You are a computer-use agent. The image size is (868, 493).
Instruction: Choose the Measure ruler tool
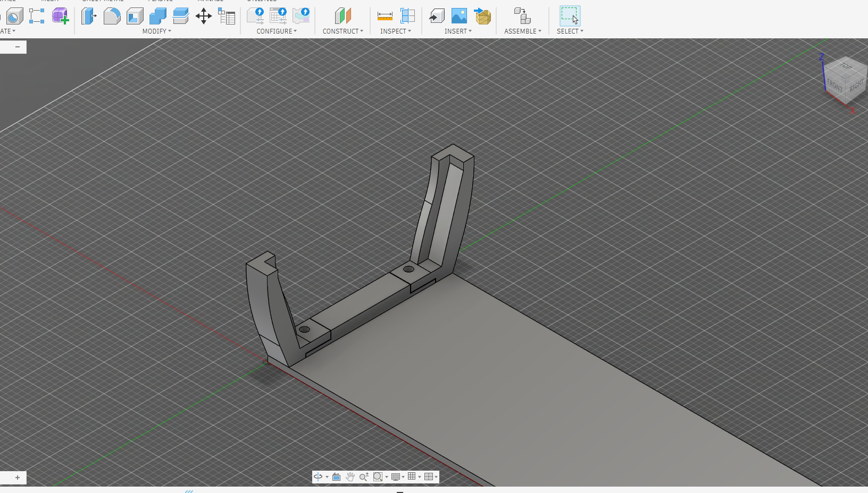click(x=385, y=16)
